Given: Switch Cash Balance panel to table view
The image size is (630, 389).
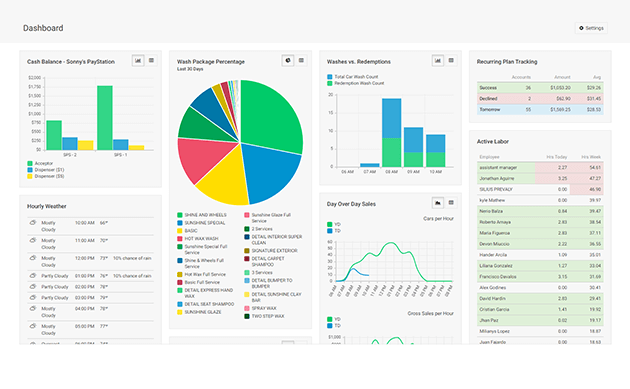Looking at the screenshot, I should 151,61.
